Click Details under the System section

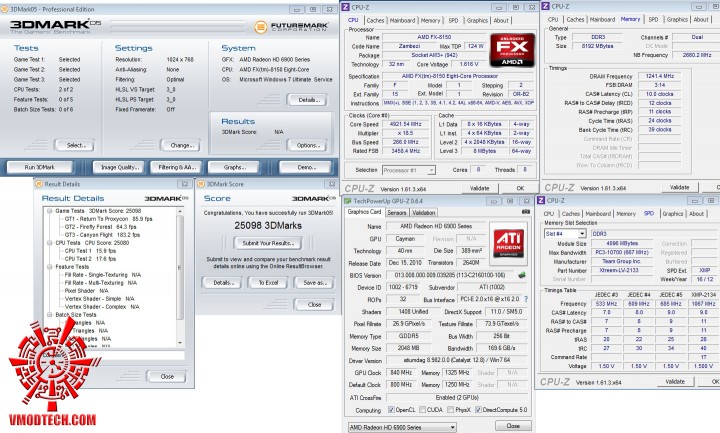pos(307,100)
